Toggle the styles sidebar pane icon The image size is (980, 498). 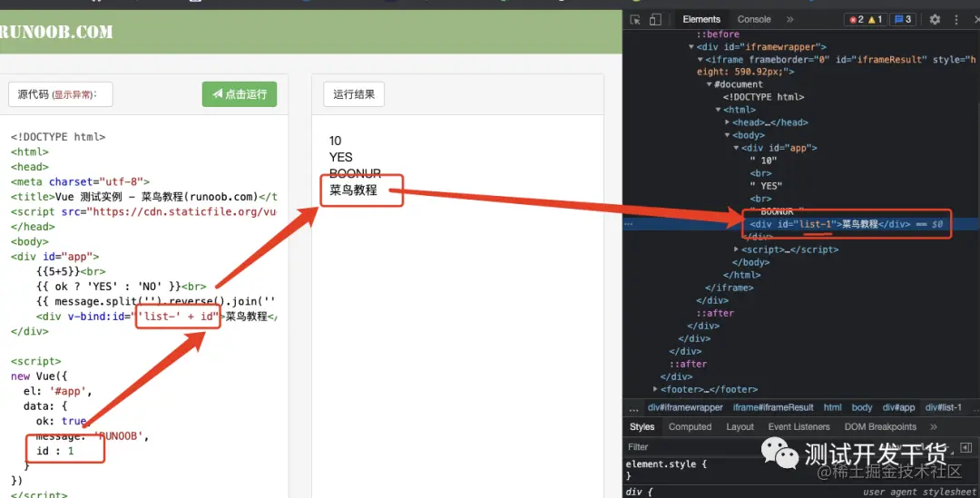[x=965, y=447]
